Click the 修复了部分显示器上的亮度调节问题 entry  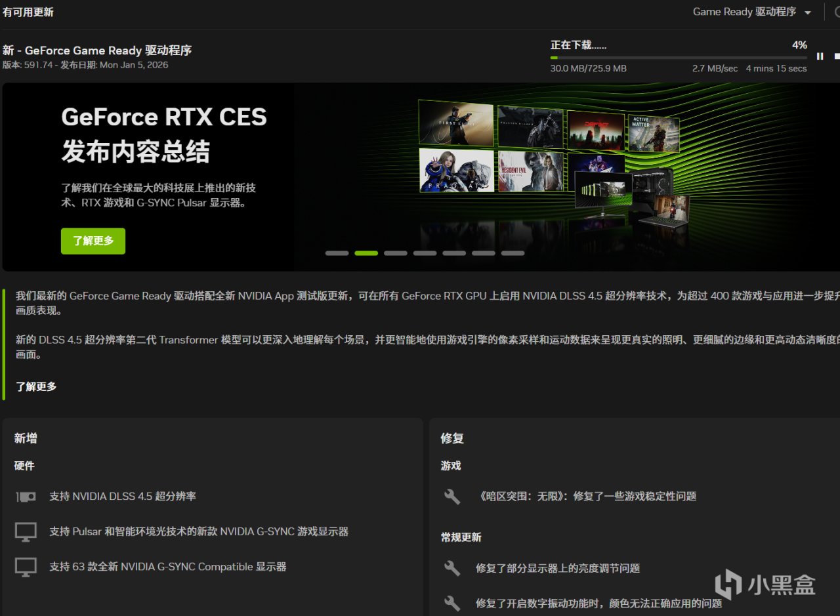pyautogui.click(x=558, y=568)
